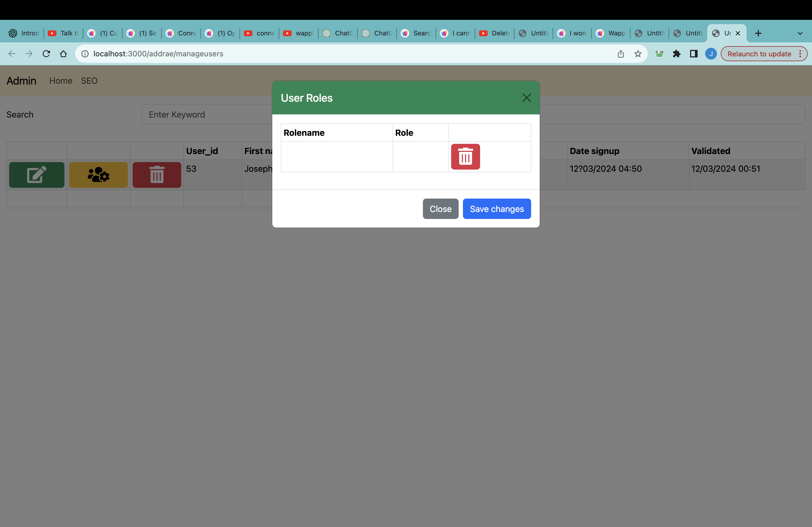Open a new browser tab
The image size is (812, 527).
[758, 33]
